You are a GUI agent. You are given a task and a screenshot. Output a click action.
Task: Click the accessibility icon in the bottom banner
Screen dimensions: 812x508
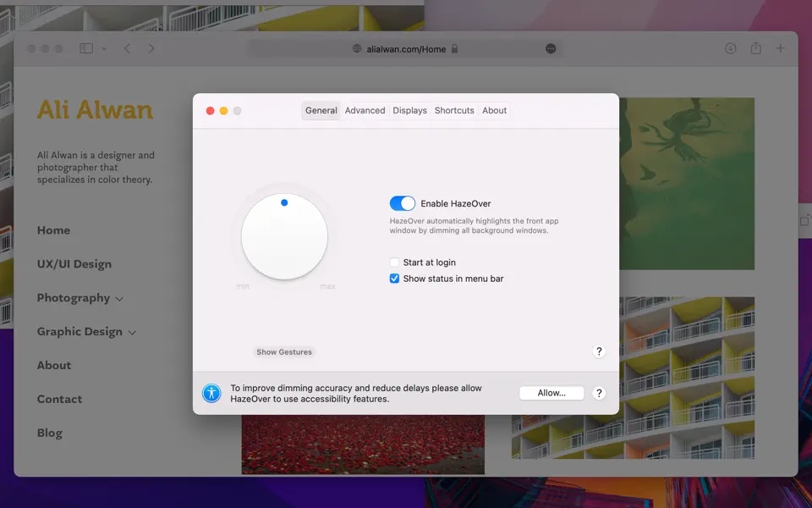pos(211,393)
